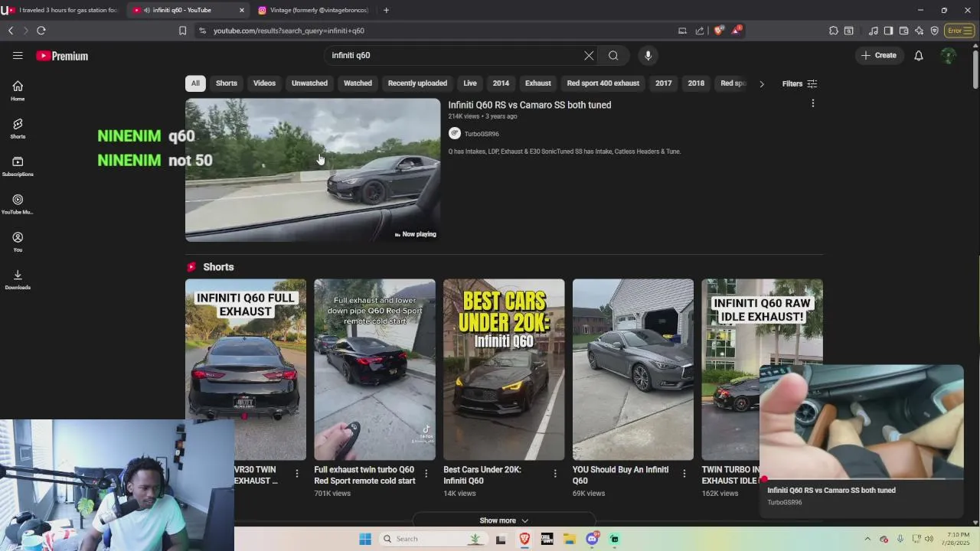Viewport: 980px width, 551px height.
Task: Select the Shorts filter chip
Action: tap(227, 83)
